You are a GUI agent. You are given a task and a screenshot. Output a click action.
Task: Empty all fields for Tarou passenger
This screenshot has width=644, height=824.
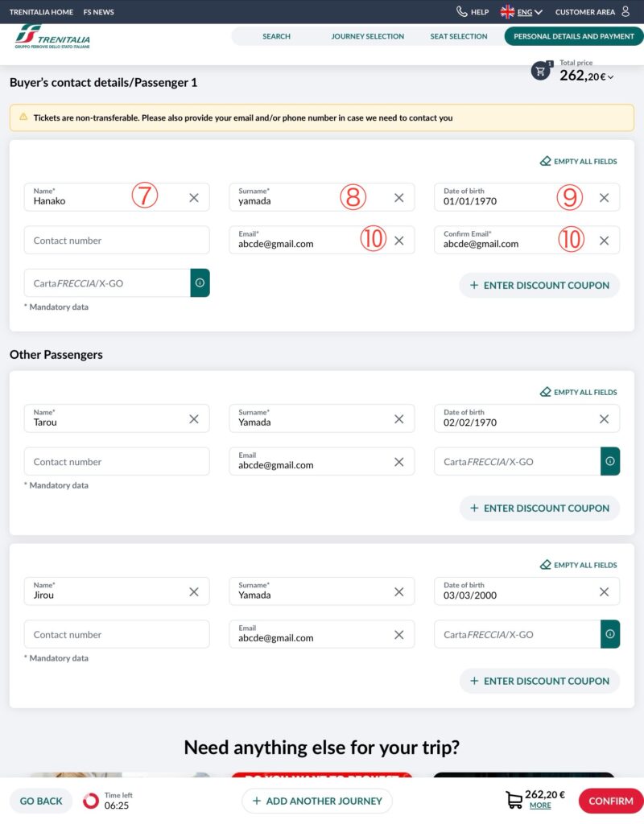click(579, 392)
